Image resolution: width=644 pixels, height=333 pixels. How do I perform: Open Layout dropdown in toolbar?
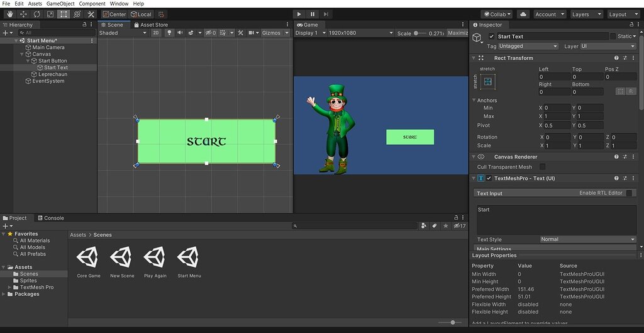623,14
